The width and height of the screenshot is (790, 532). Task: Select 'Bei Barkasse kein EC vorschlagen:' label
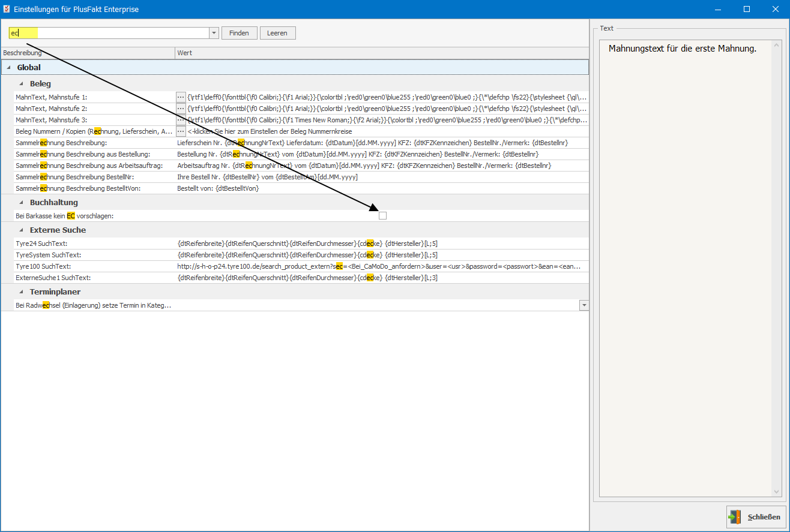[x=65, y=216]
